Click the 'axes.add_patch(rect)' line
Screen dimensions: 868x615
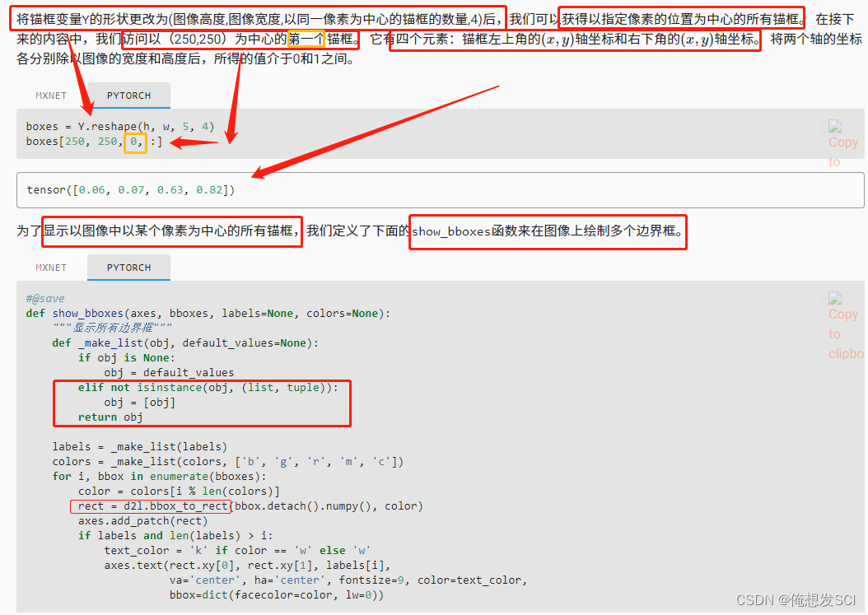coord(142,521)
